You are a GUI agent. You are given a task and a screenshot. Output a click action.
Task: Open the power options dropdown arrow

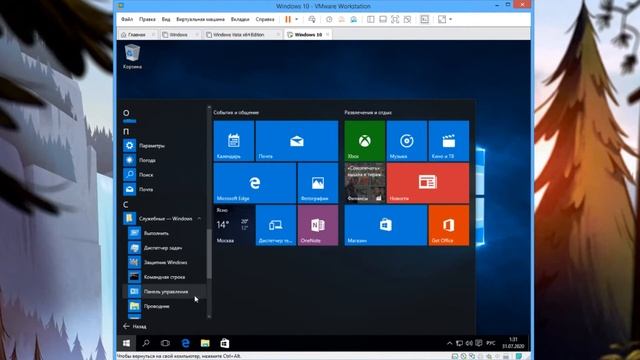[x=297, y=19]
